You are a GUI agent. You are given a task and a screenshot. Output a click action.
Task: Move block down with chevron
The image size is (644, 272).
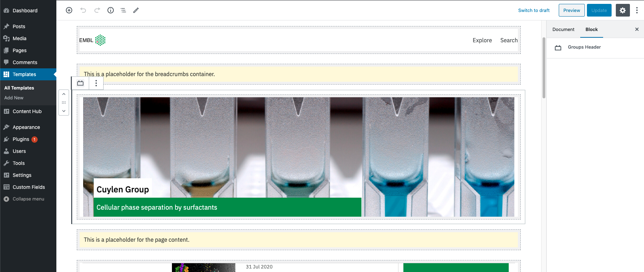pyautogui.click(x=64, y=111)
